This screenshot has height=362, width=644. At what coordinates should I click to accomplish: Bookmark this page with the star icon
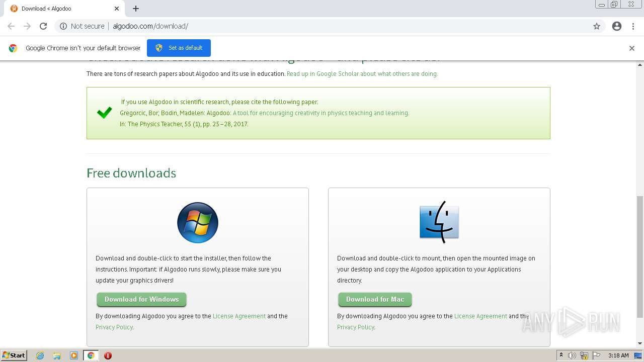coord(597,26)
